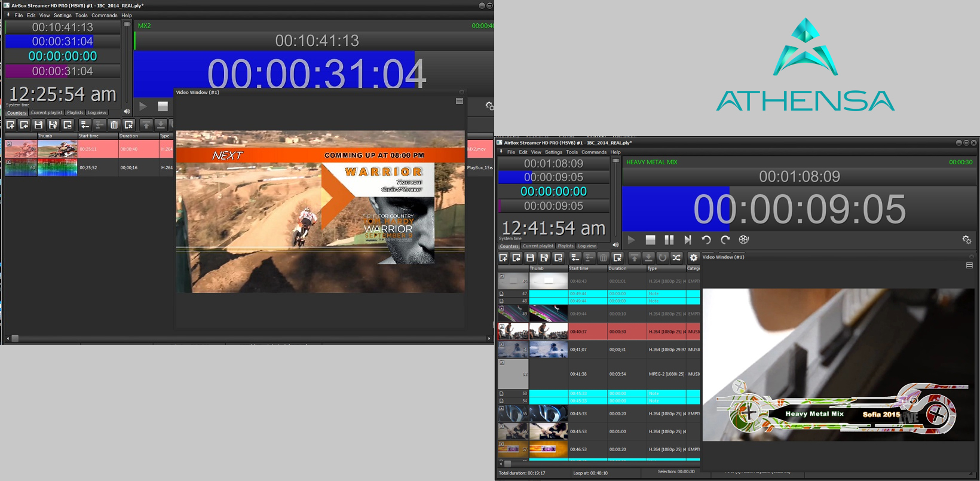980x481 pixels.
Task: Toggle shuffle icon in Heavy Metal Mix toolbar
Action: (x=676, y=258)
